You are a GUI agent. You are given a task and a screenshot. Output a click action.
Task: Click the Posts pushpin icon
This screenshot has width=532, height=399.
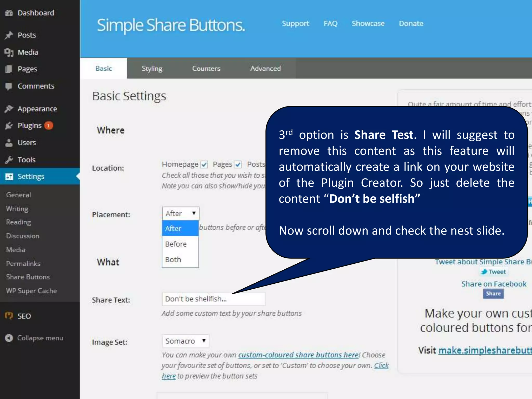9,35
